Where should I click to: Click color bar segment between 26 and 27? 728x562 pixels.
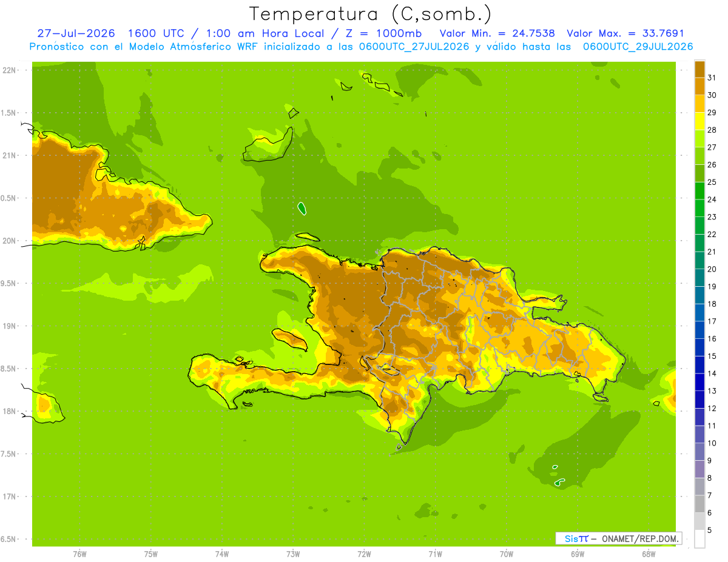tap(699, 156)
